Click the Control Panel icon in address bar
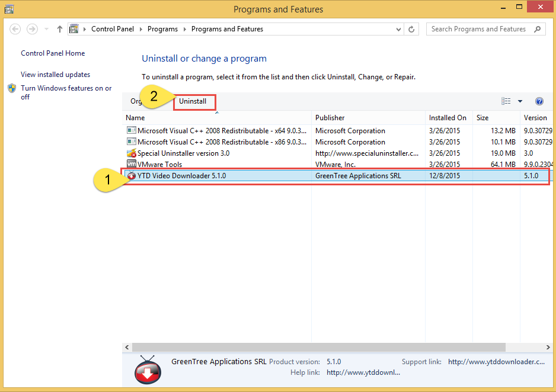Viewport: 556px width, 392px height. pos(74,28)
